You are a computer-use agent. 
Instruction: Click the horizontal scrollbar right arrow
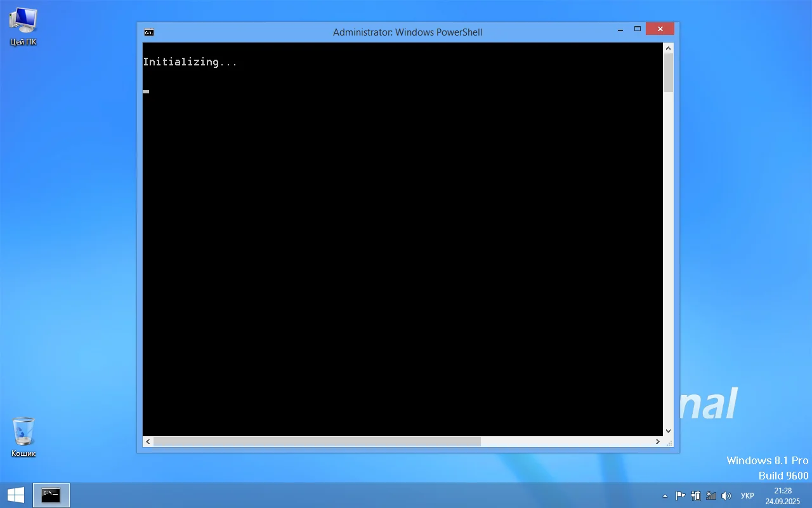click(x=658, y=441)
